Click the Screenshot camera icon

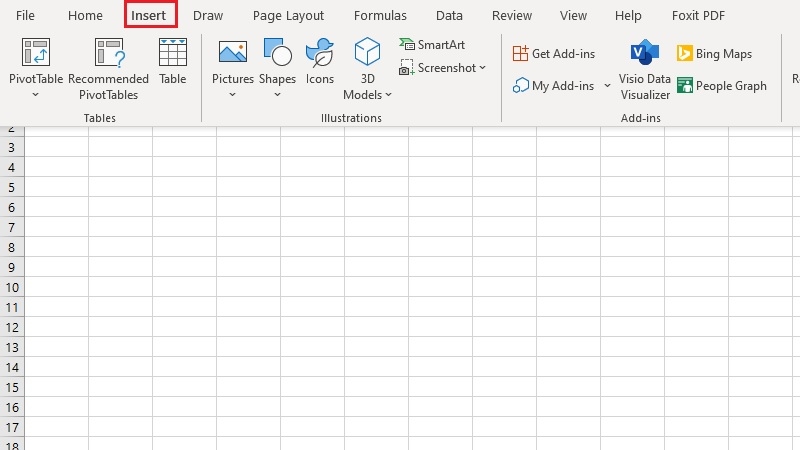407,67
